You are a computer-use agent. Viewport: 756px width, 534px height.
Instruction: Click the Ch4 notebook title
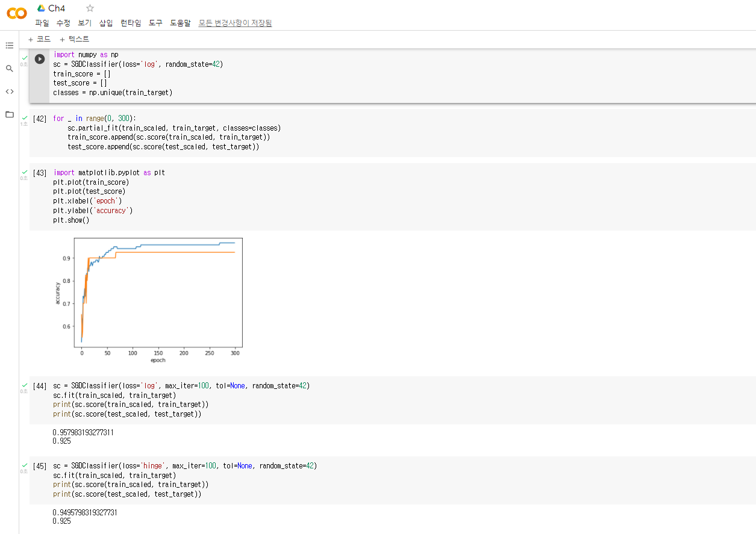click(x=57, y=8)
